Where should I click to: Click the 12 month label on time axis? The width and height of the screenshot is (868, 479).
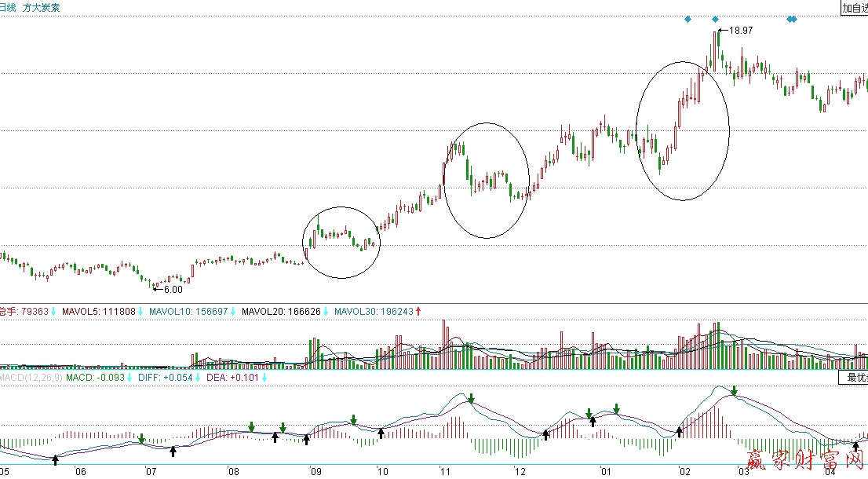(x=520, y=472)
